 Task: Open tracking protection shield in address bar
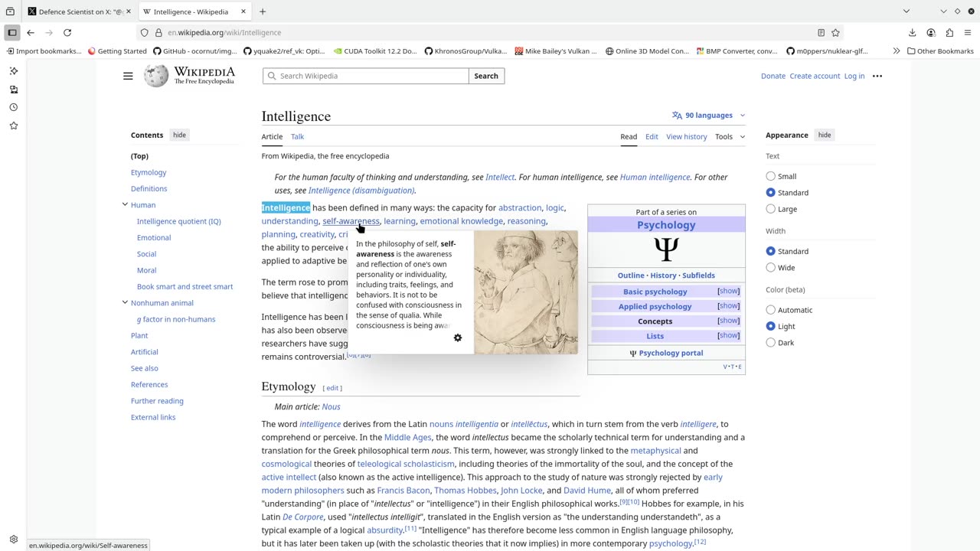144,33
